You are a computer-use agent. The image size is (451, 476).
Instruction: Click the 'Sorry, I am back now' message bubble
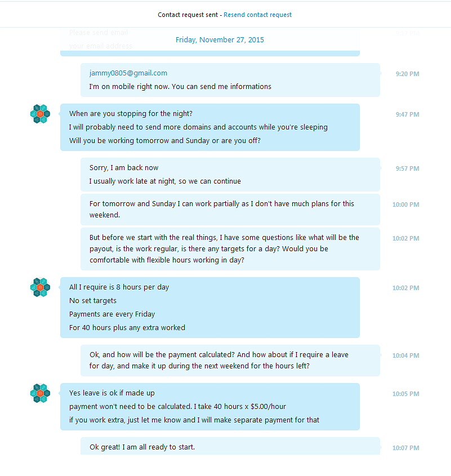230,175
